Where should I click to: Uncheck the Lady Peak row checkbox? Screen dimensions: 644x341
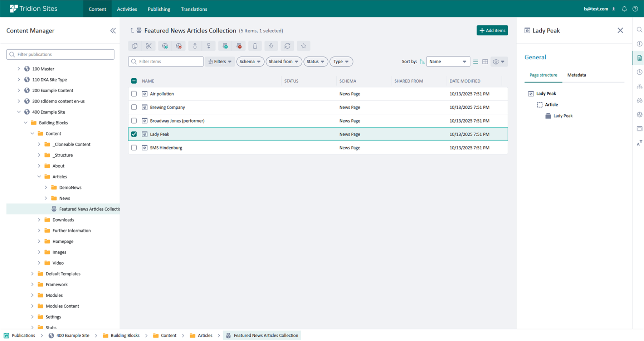(x=134, y=134)
